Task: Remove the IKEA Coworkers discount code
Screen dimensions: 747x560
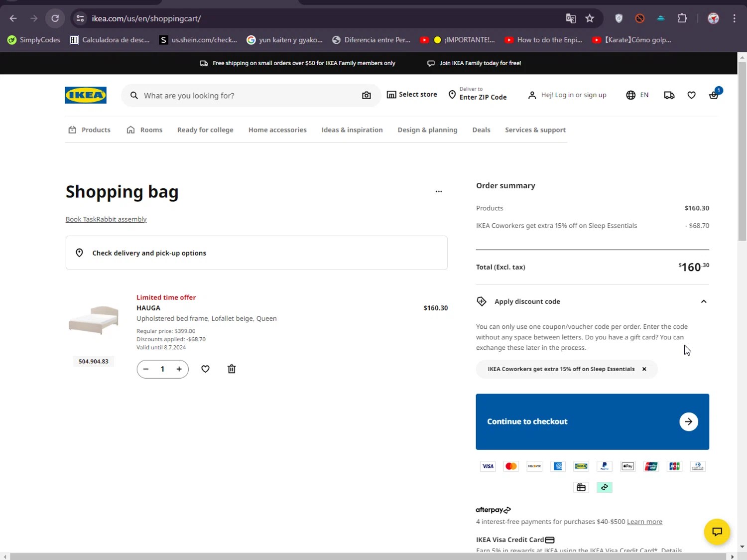Action: click(x=644, y=369)
